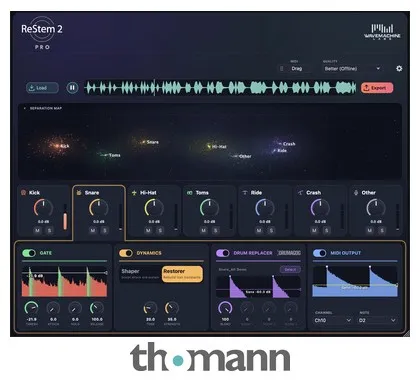The image size is (420, 381).
Task: Solo the Ride channel
Action: pos(271,230)
